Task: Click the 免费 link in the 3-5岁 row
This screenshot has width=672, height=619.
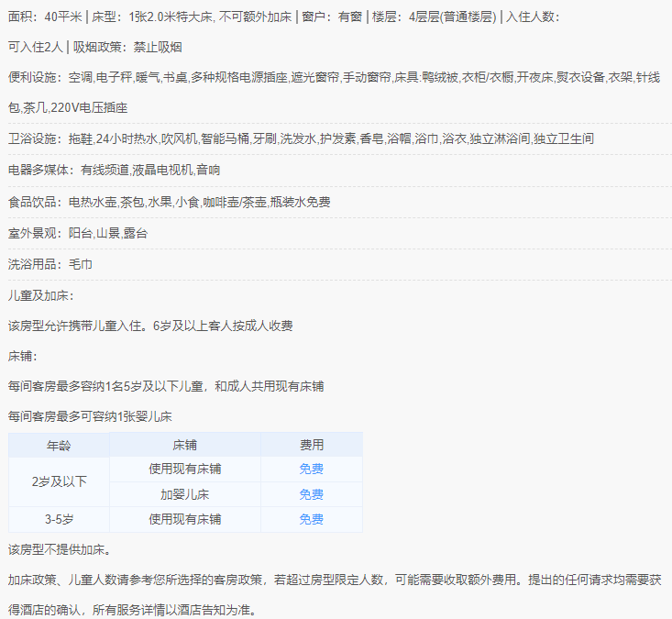Action: 311,519
